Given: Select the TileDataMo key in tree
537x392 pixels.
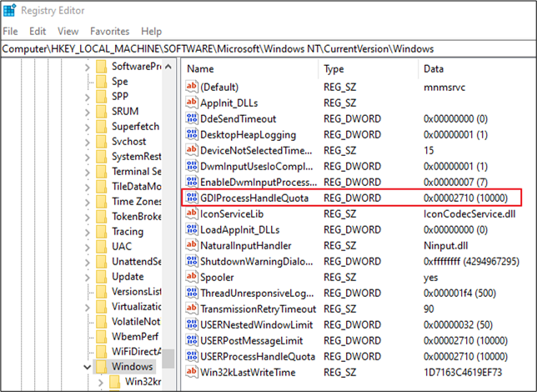Looking at the screenshot, I should [x=136, y=186].
